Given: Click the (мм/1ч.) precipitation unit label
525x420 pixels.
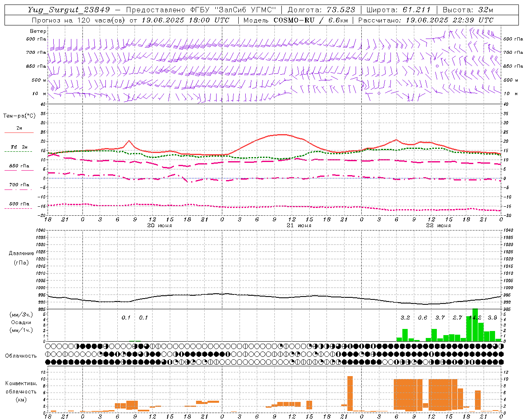Looking at the screenshot, I should (21, 330).
